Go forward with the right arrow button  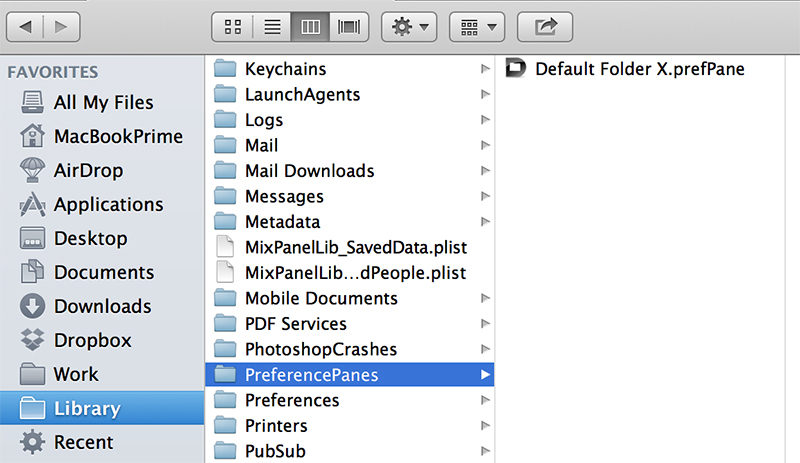point(62,27)
